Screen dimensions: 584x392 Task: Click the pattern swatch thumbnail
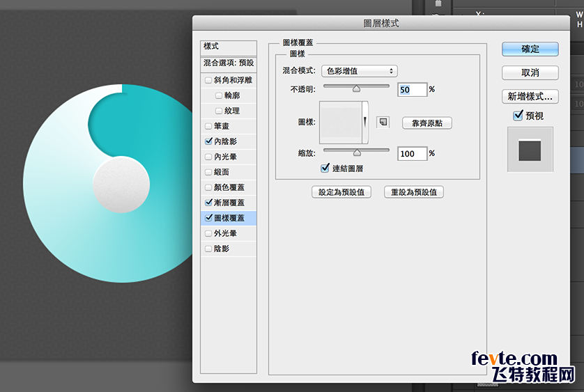point(340,122)
